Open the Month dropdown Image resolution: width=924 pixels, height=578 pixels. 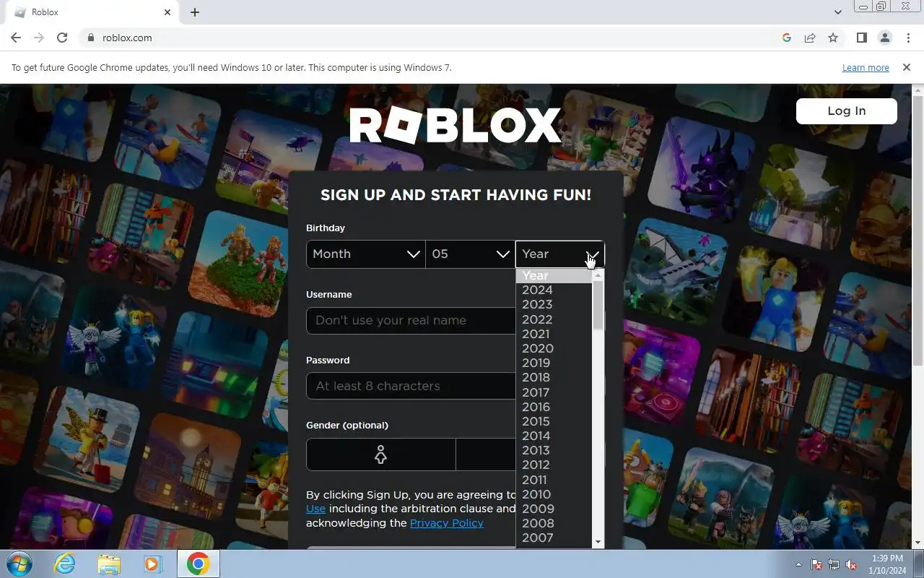366,254
